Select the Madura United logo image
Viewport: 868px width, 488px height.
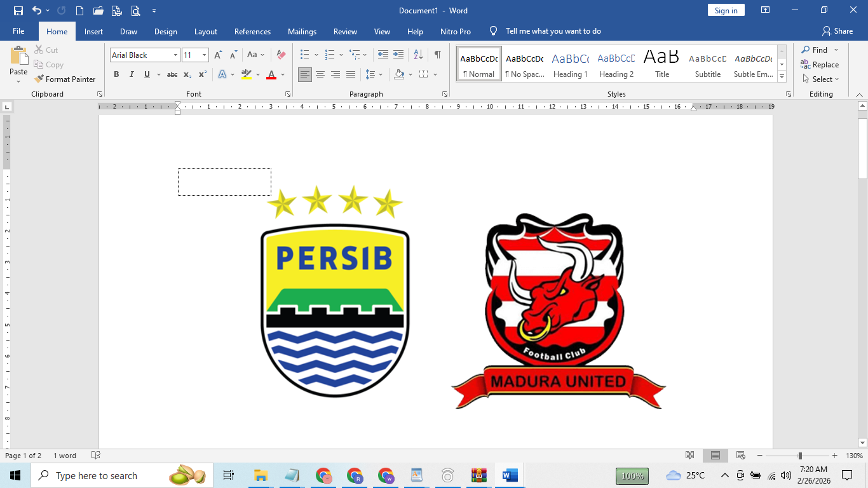(x=558, y=311)
